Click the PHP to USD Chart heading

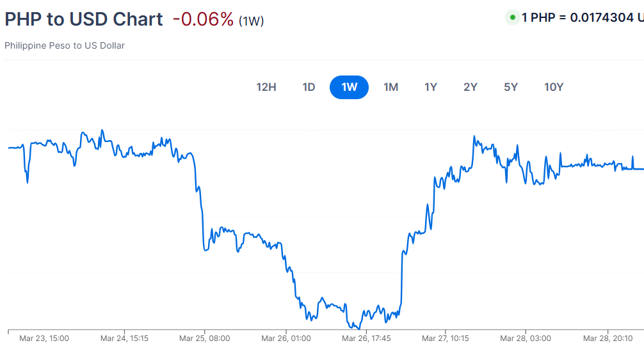coord(84,19)
